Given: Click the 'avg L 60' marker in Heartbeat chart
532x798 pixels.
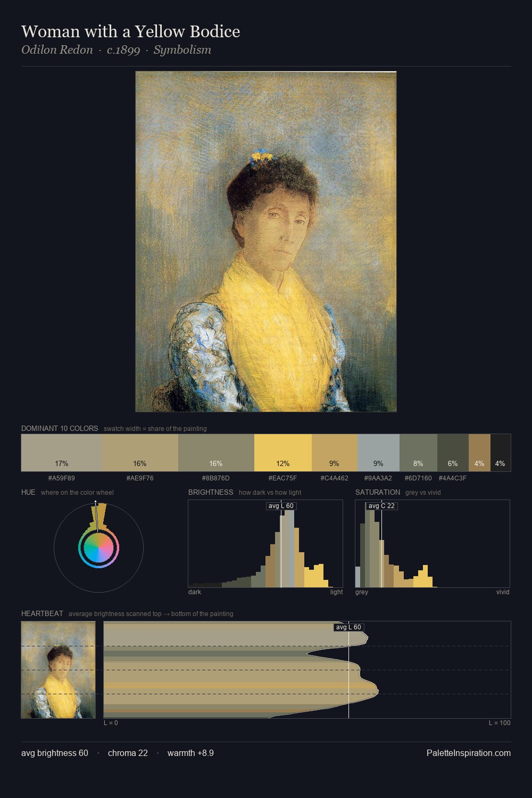Looking at the screenshot, I should point(348,627).
